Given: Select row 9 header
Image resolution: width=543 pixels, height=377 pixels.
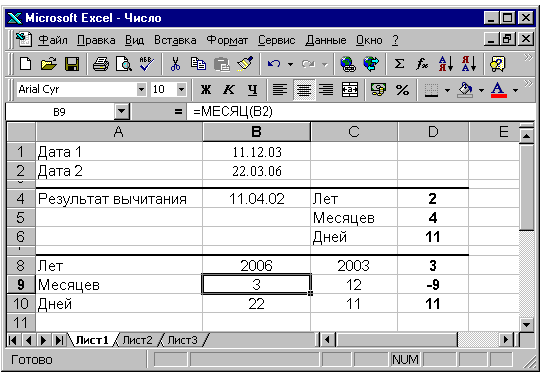Looking at the screenshot, I should click(x=20, y=285).
